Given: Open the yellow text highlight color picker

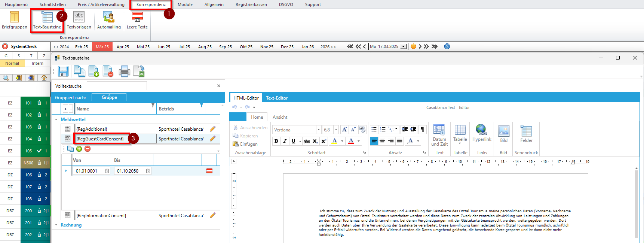Looking at the screenshot, I should (342, 141).
